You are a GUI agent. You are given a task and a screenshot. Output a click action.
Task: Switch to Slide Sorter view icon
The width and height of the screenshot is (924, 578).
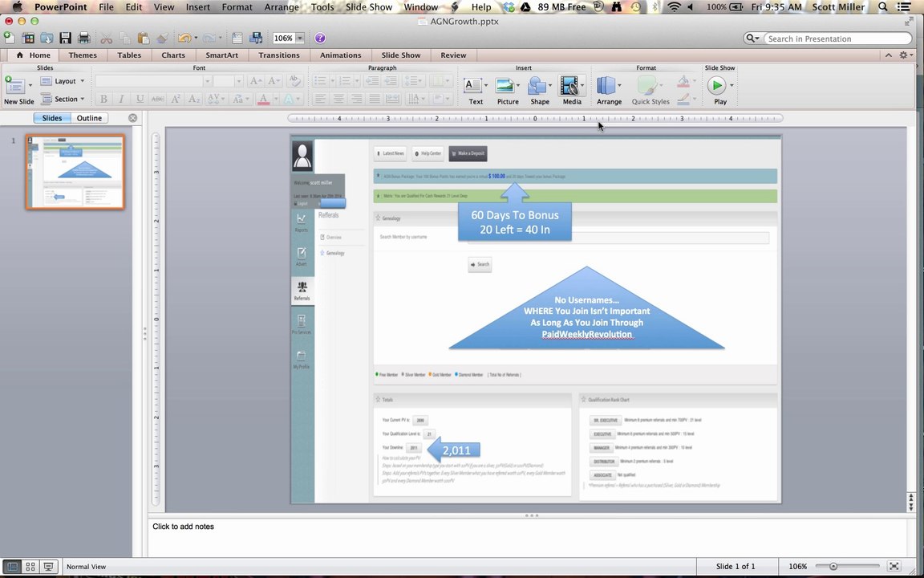pyautogui.click(x=30, y=566)
